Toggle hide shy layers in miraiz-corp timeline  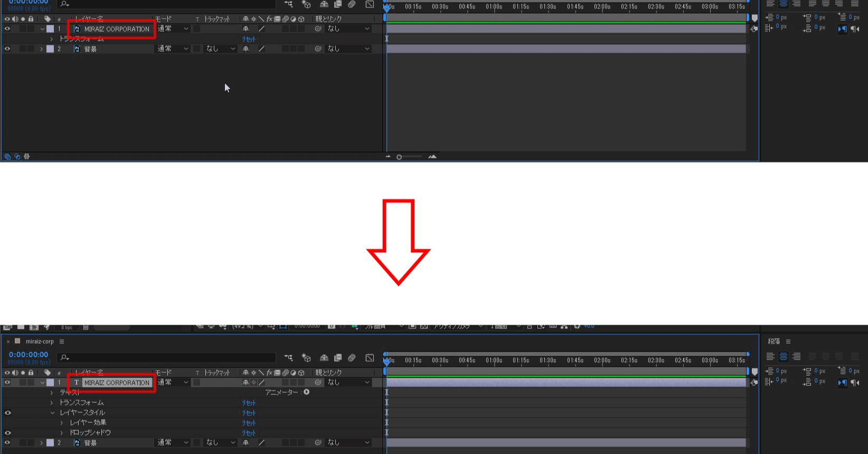(324, 358)
